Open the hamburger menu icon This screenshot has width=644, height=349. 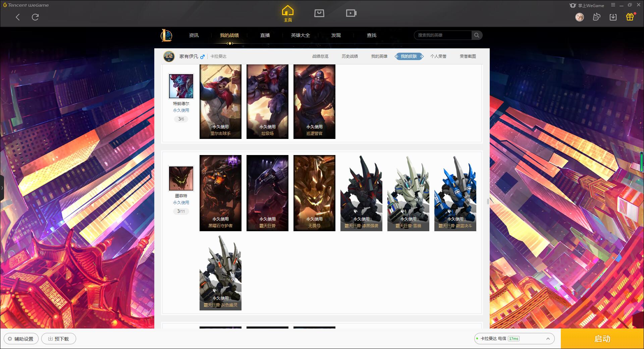613,5
